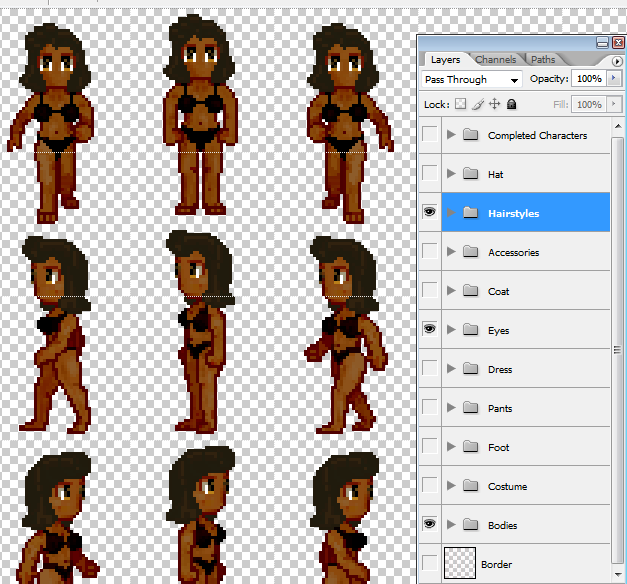Click the lock image pixels brush icon
This screenshot has height=584, width=627.
click(478, 104)
